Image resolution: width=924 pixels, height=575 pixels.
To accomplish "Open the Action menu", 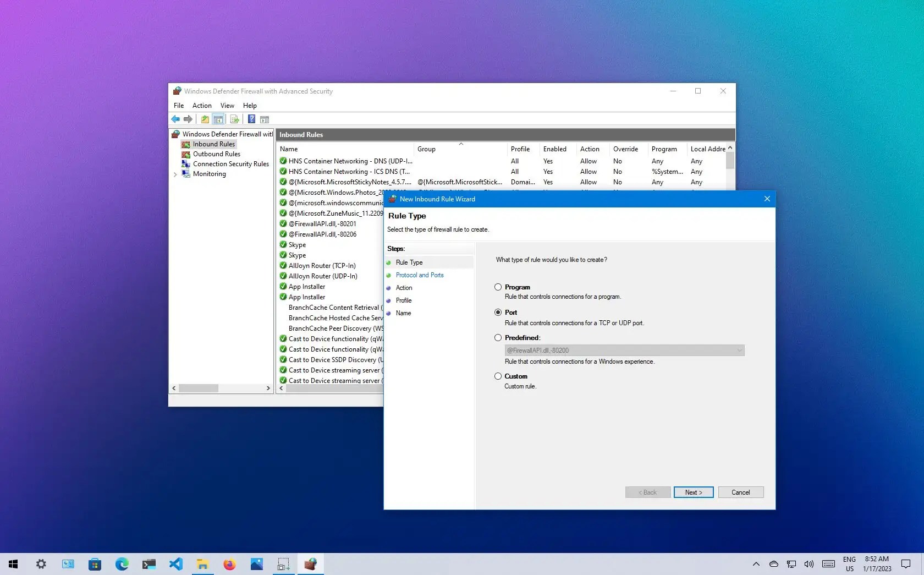I will [201, 105].
